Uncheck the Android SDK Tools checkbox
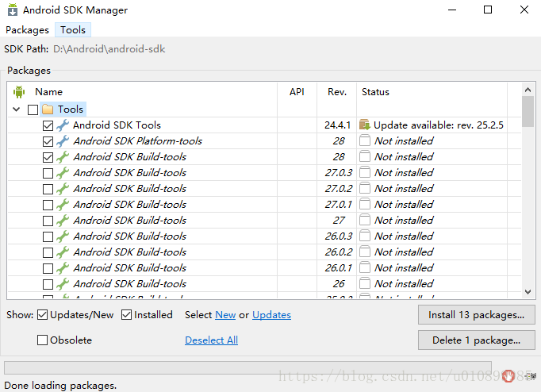 click(x=48, y=125)
